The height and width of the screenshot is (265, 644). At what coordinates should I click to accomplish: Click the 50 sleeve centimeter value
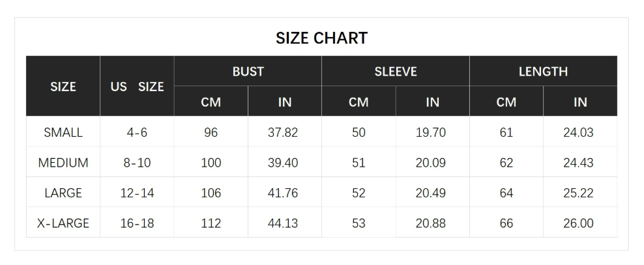pos(359,133)
